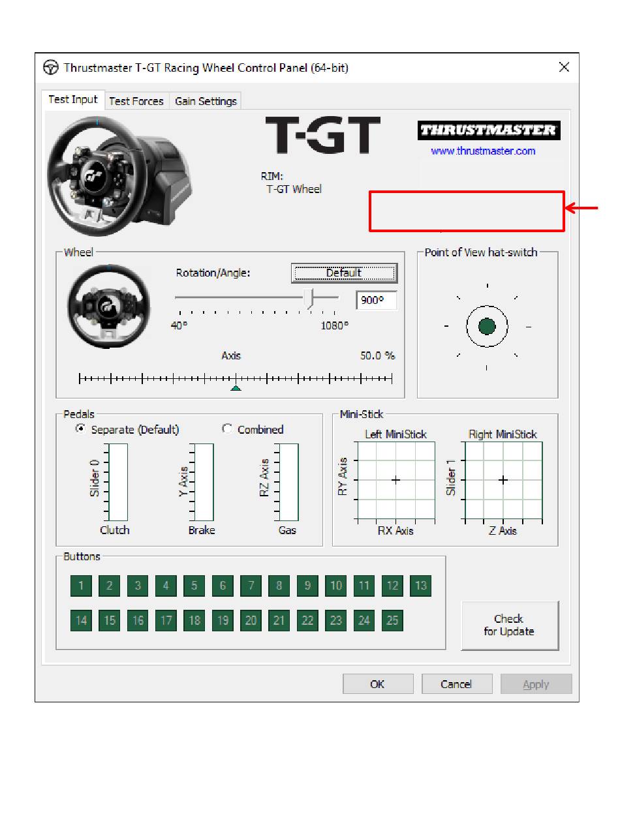Image resolution: width=620 pixels, height=840 pixels.
Task: Click the steering wheel title bar icon
Action: pos(51,68)
